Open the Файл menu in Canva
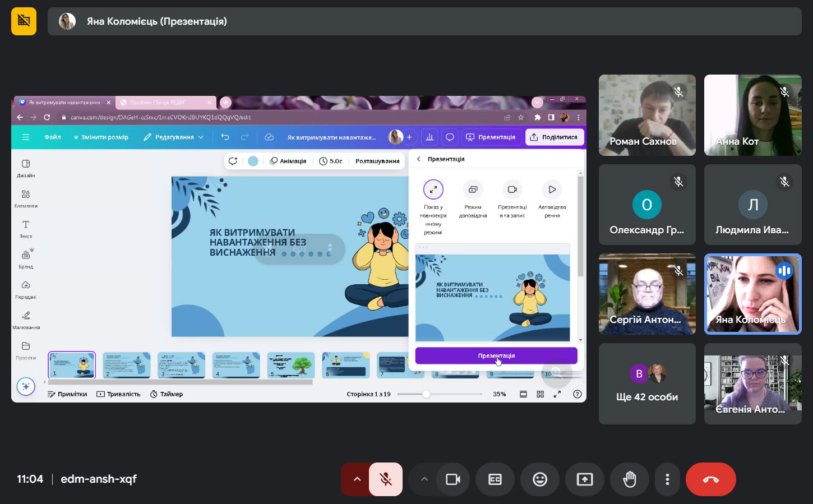 coord(53,137)
